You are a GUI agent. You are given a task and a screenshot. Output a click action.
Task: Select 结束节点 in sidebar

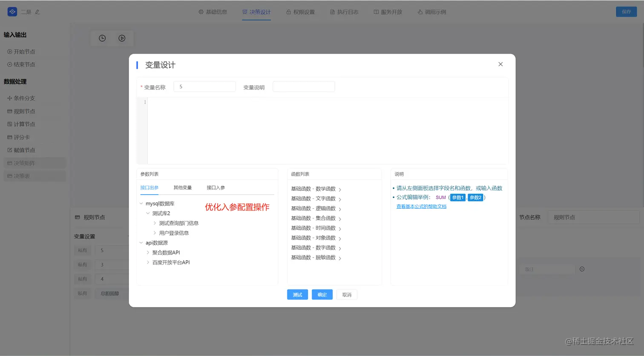21,65
